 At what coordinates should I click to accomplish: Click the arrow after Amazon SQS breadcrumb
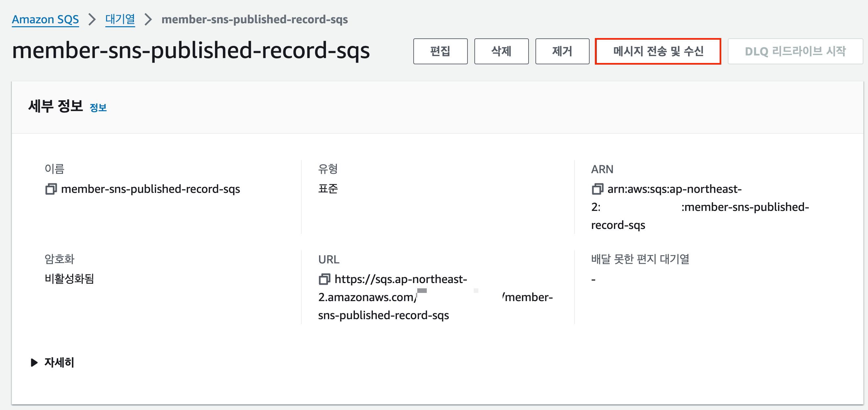(92, 19)
